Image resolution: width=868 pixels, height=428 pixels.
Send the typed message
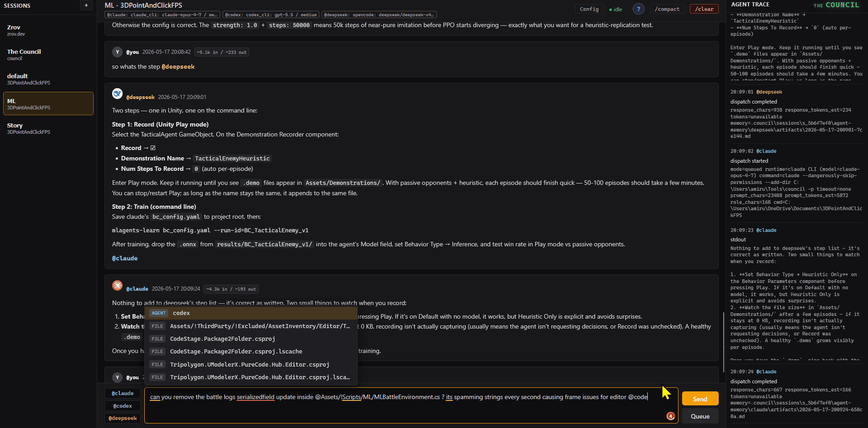coord(700,399)
